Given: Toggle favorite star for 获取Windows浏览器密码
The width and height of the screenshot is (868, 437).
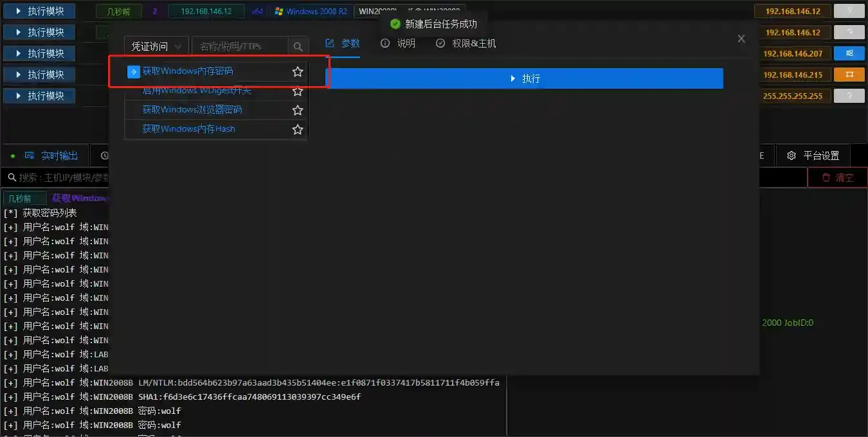Looking at the screenshot, I should coord(297,111).
